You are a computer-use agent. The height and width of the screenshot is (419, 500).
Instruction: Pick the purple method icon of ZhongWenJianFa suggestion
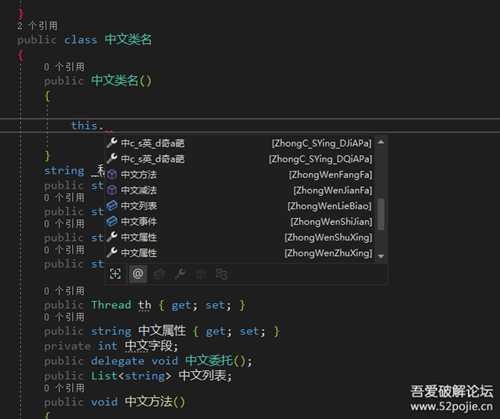112,190
